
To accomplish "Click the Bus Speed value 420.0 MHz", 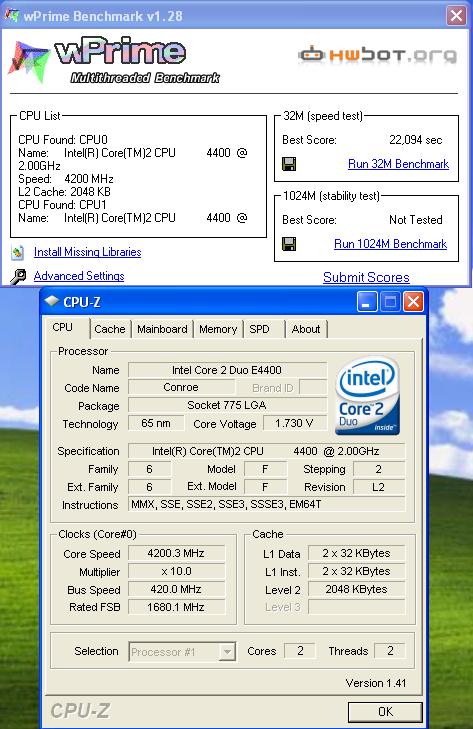I will pos(176,590).
